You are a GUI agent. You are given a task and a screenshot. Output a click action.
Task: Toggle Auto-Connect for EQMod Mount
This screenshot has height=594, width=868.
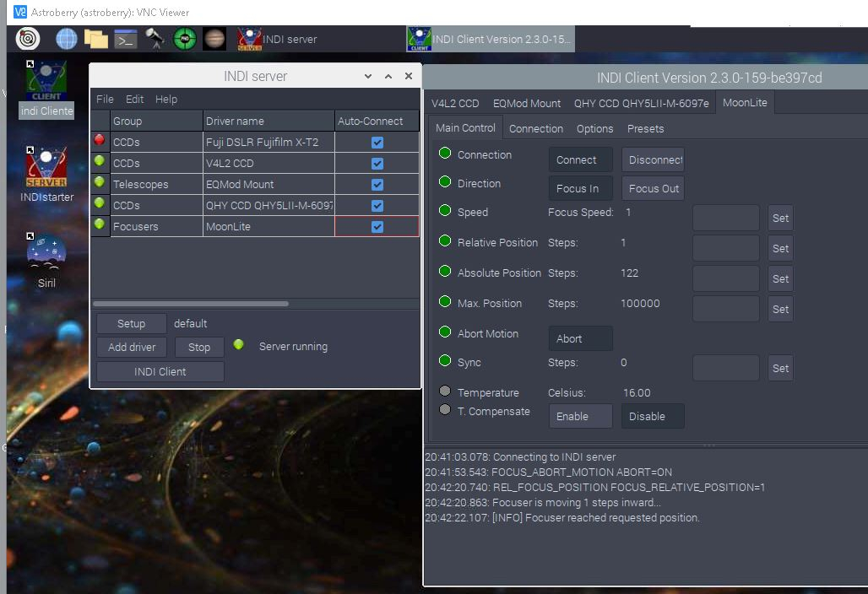pyautogui.click(x=377, y=185)
